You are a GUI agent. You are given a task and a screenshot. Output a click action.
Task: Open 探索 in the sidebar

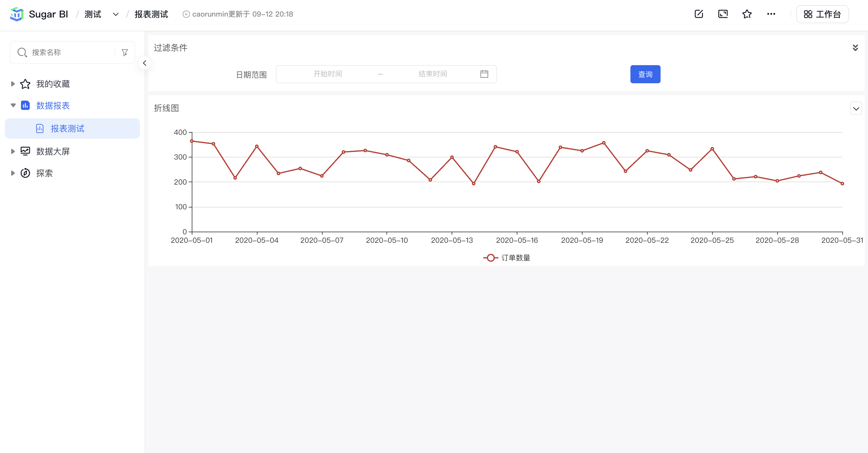coord(45,173)
